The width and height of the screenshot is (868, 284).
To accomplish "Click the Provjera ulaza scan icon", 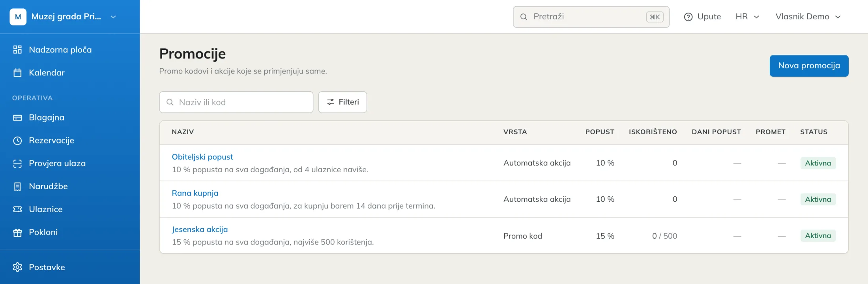I will [x=17, y=164].
